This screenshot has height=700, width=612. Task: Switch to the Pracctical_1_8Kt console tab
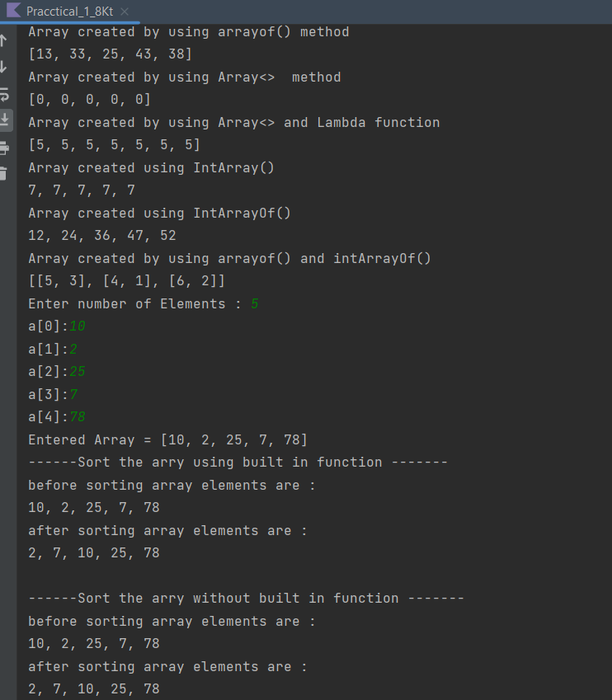tap(70, 12)
